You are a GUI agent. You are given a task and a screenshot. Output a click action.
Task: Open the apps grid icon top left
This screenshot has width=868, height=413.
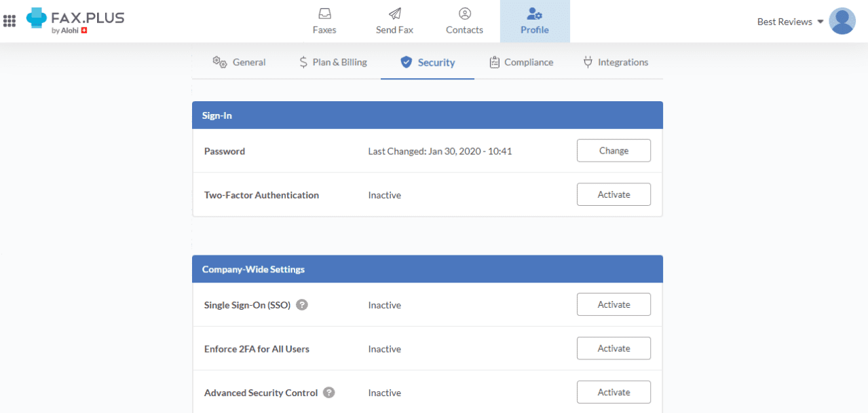coord(10,20)
